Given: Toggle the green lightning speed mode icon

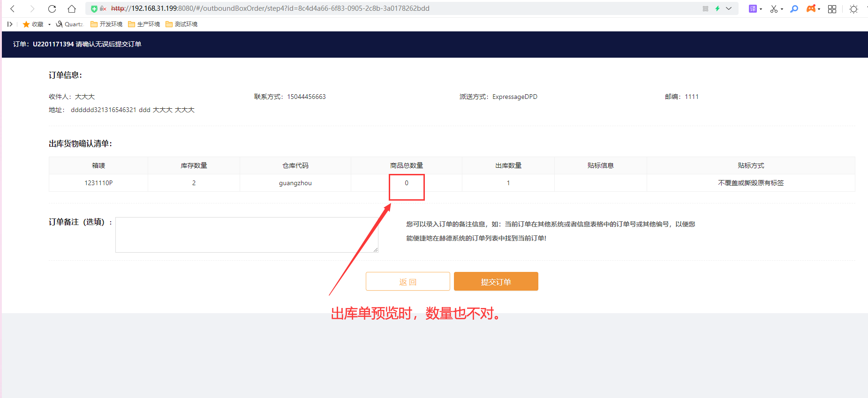Looking at the screenshot, I should (717, 8).
